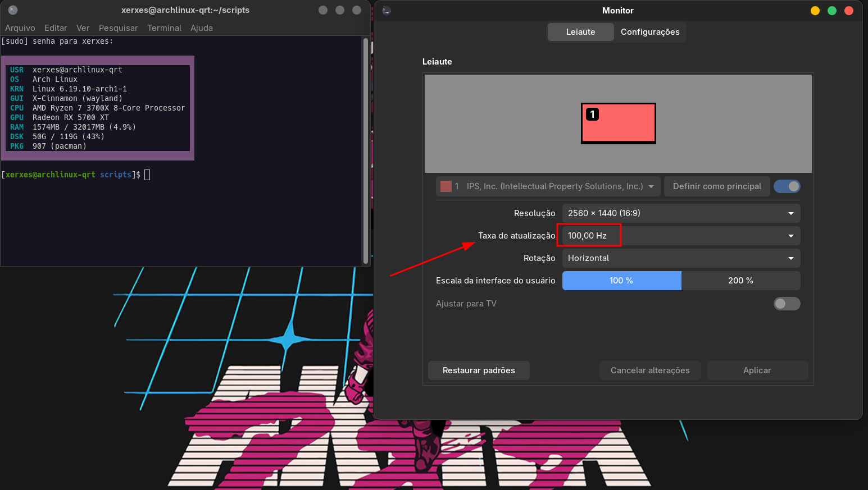Close the Monitor window with red button
This screenshot has width=868, height=490.
[849, 11]
